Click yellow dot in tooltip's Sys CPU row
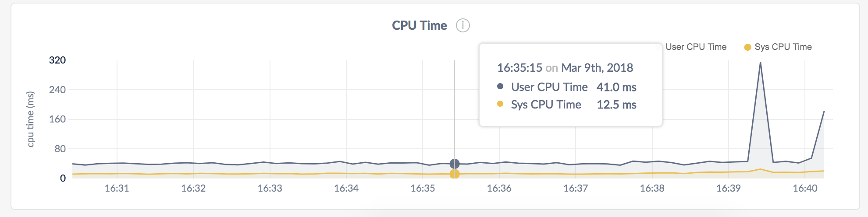The width and height of the screenshot is (868, 217). coord(500,104)
